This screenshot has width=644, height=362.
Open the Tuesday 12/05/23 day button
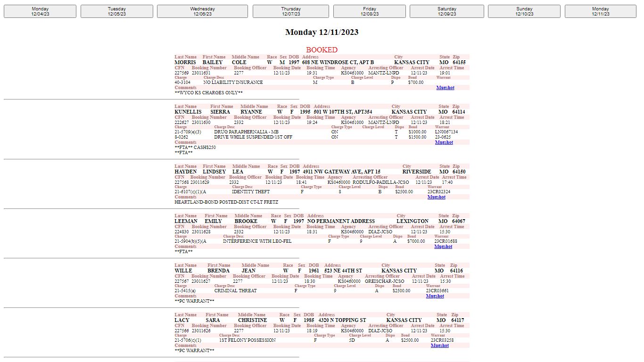pos(117,11)
